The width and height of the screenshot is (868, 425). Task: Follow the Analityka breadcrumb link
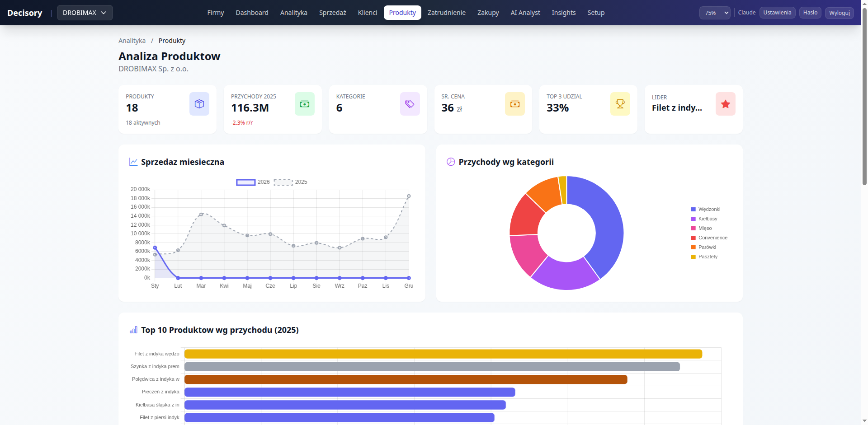click(132, 41)
